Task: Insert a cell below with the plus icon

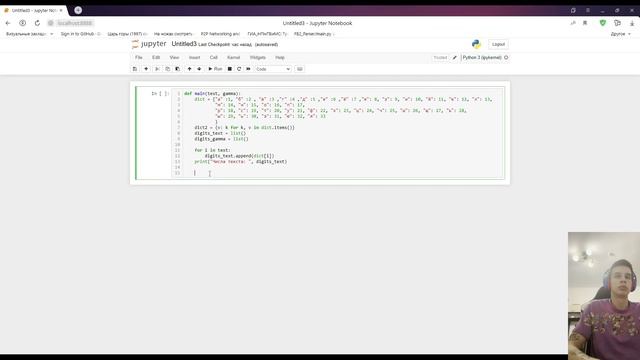Action: (x=146, y=69)
